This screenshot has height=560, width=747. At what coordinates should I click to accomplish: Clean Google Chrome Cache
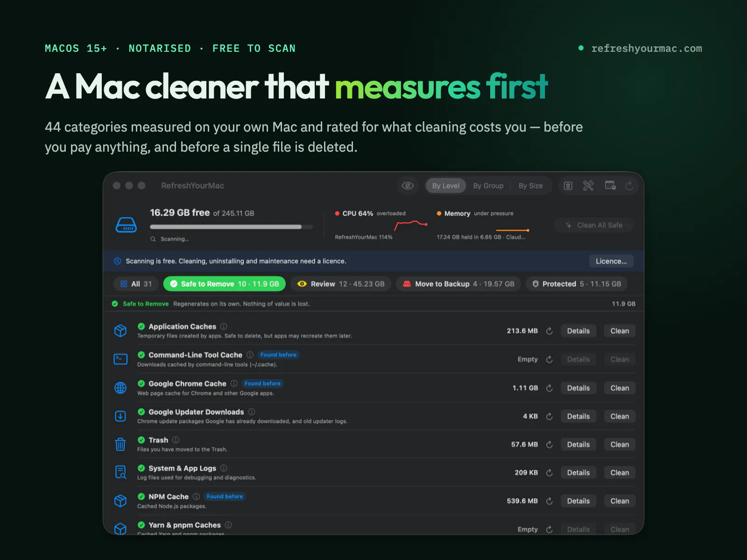coord(620,388)
